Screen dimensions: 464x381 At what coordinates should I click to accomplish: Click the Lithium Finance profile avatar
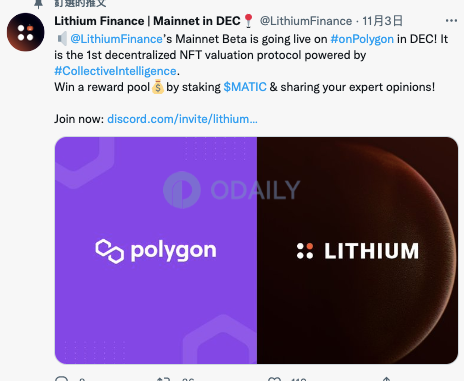(26, 32)
